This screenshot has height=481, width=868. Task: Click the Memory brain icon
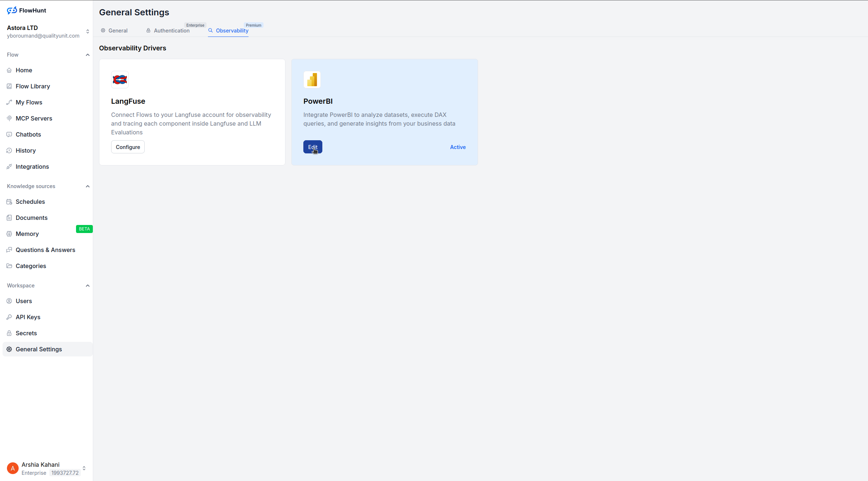point(9,234)
